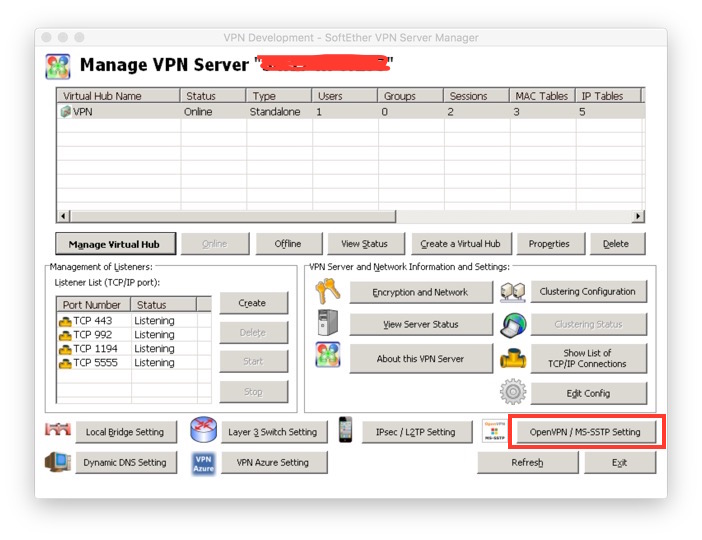
Task: Click the TCP 992 listener port icon
Action: pos(65,335)
